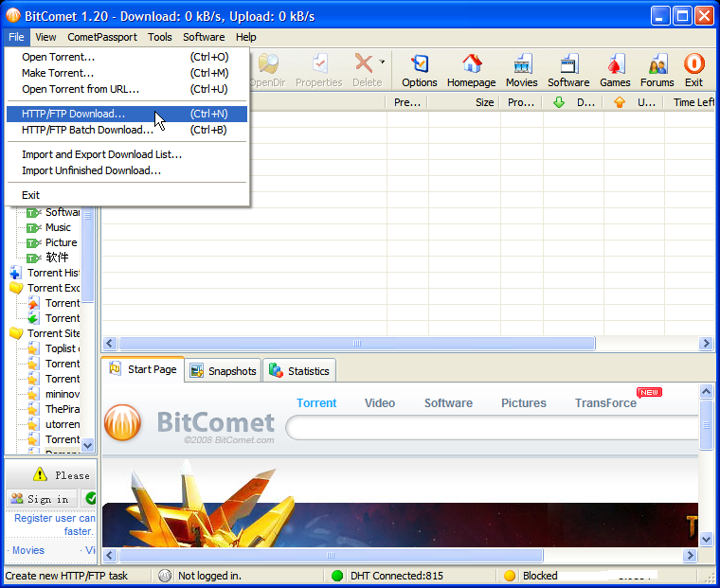Open the Software toolbar icon
This screenshot has height=588, width=720.
(x=568, y=71)
